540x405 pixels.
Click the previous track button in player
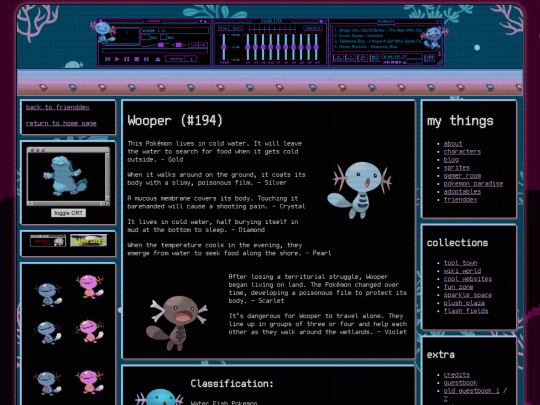[107, 59]
